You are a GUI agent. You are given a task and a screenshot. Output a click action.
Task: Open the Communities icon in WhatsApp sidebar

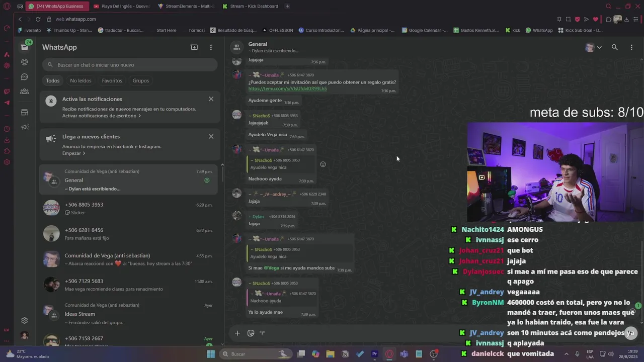click(x=24, y=92)
